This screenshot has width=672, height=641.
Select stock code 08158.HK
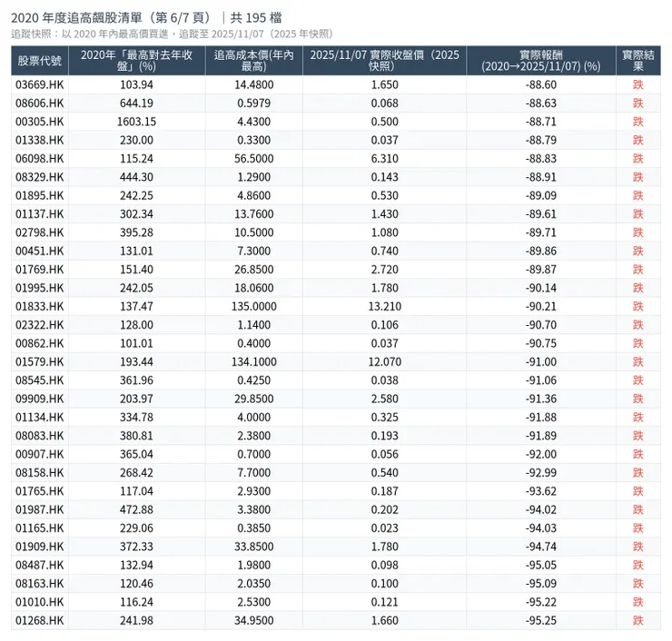(39, 473)
